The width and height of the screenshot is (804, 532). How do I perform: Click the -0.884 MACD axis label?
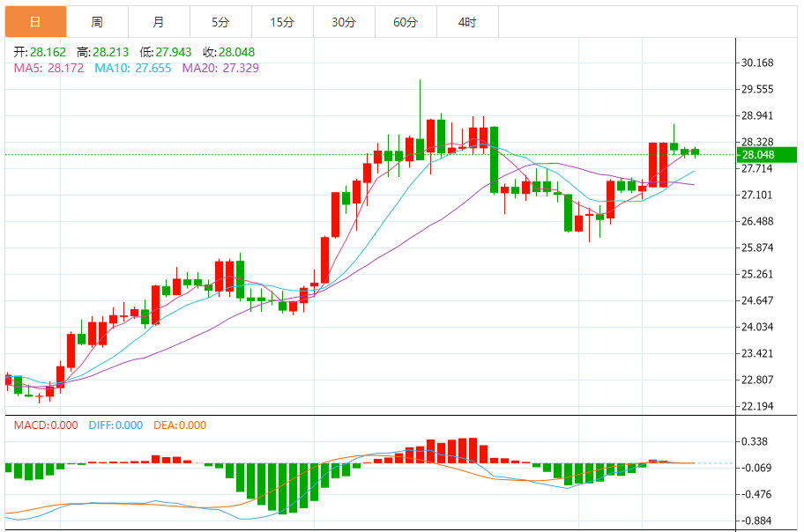(x=756, y=521)
